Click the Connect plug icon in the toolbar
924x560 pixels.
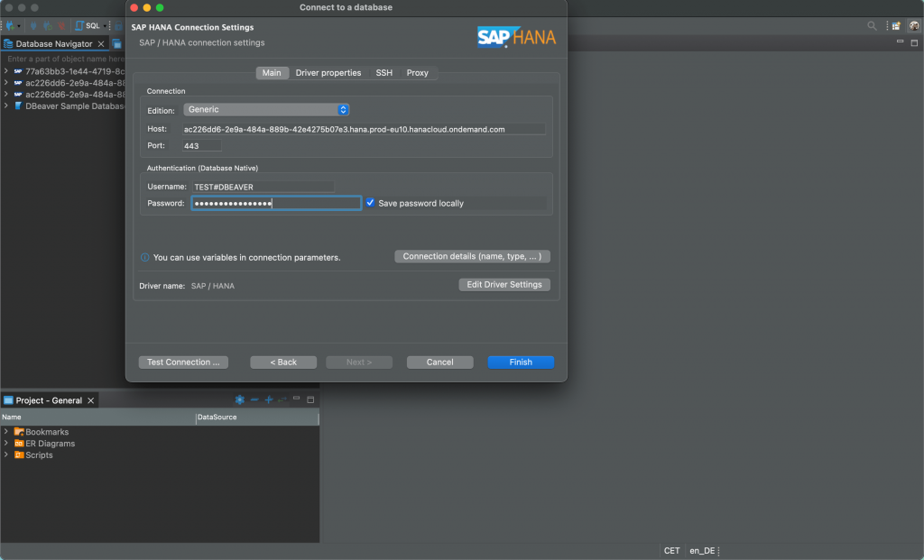tap(33, 26)
